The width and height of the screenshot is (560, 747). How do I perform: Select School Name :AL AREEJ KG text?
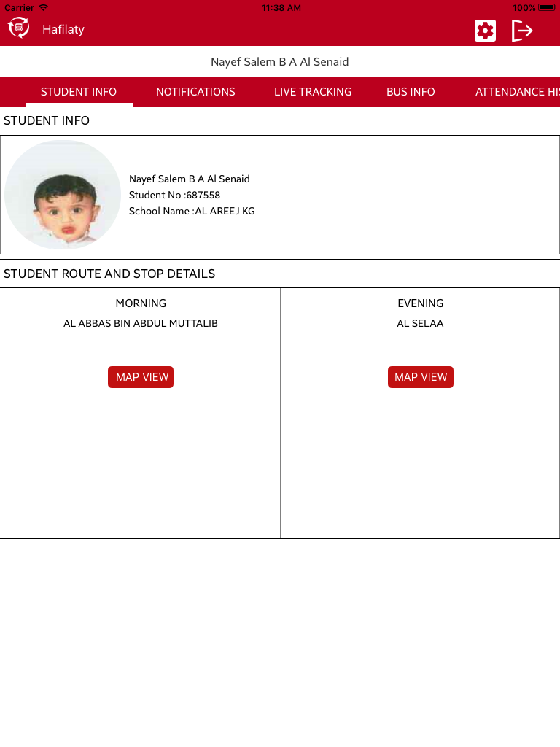192,211
